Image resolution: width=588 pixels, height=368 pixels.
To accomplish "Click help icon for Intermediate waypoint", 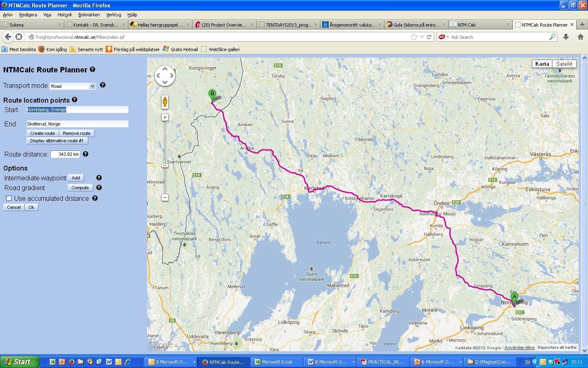I will coord(99,178).
